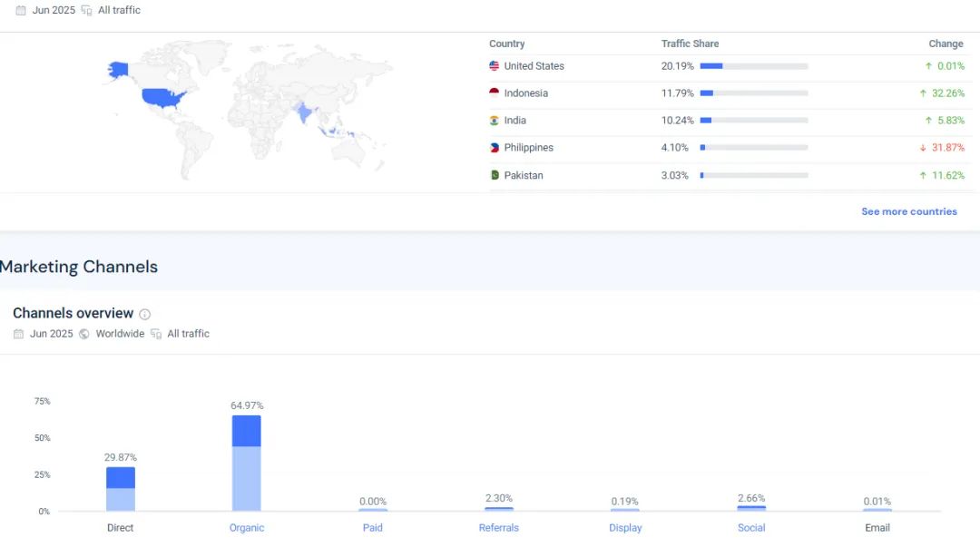Viewport: 980px width, 556px height.
Task: Click the green up arrow for India
Action: pyautogui.click(x=928, y=120)
